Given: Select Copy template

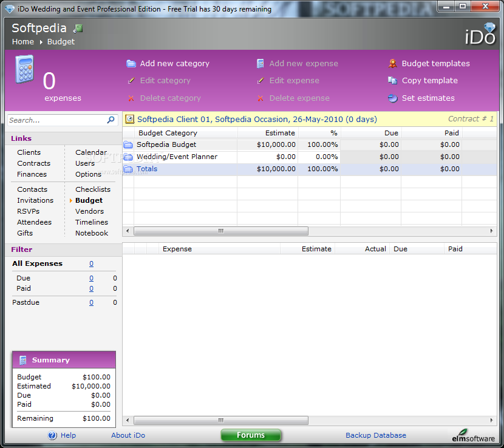Looking at the screenshot, I should [x=430, y=81].
